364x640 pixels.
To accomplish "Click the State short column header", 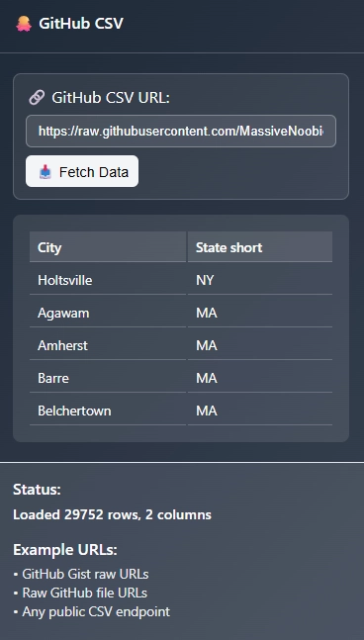I will pyautogui.click(x=260, y=247).
